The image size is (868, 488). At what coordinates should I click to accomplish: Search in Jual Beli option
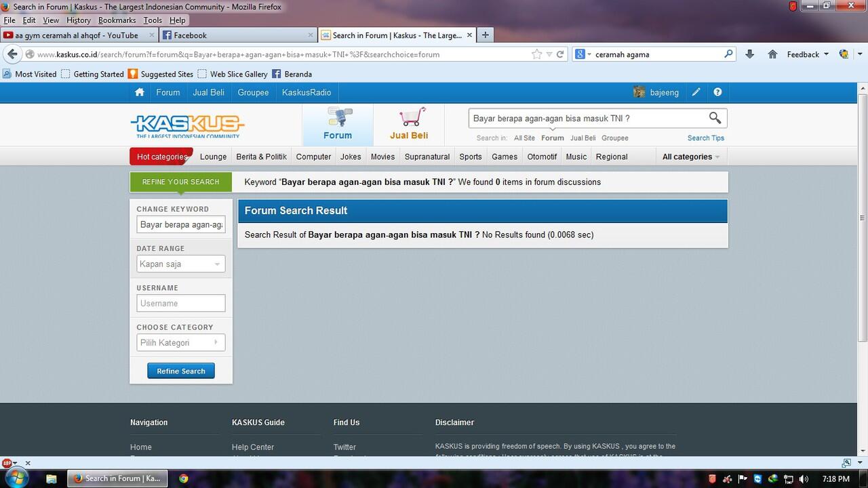pyautogui.click(x=583, y=138)
